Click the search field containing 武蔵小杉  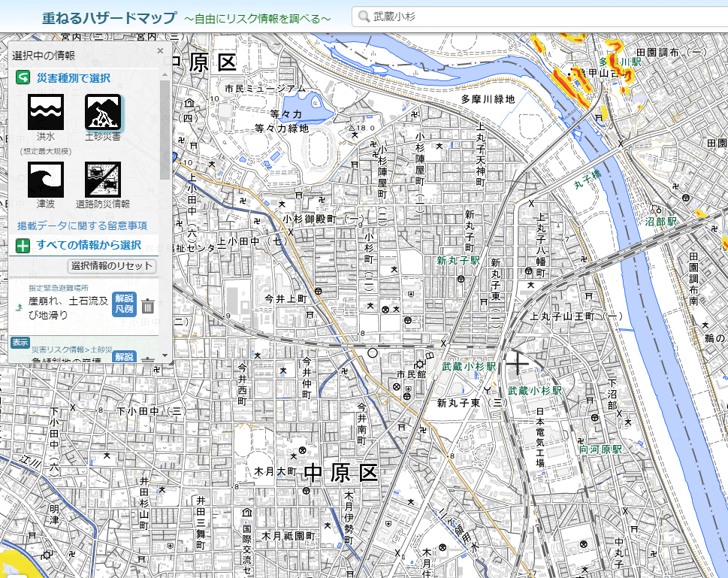click(x=541, y=17)
